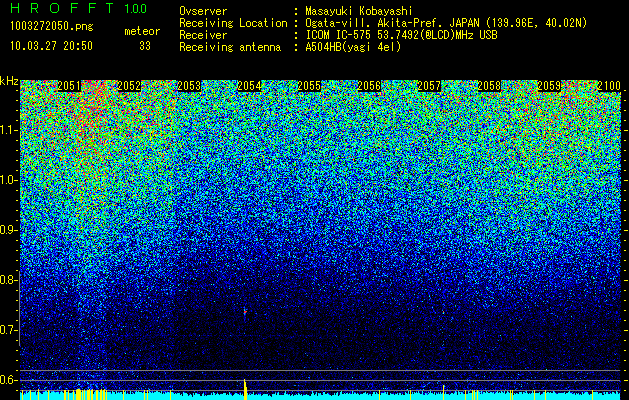Click the 2052 time marker label
The height and width of the screenshot is (400, 629).
129,86
